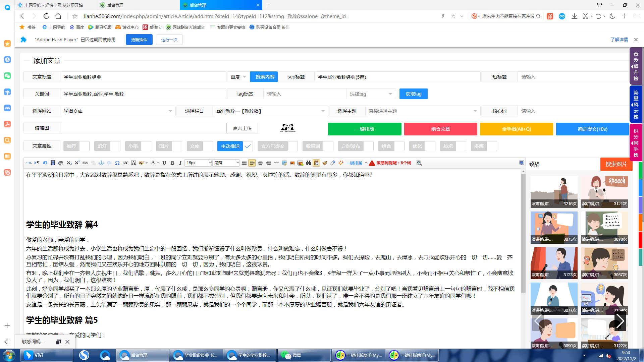Open the 百度 bookmark
The image size is (644, 362).
tap(77, 27)
